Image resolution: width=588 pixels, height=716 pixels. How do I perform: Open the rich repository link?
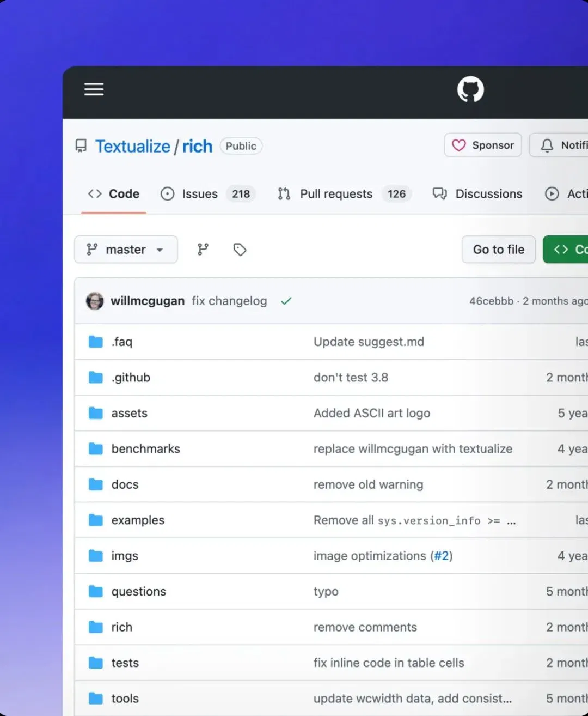pos(197,146)
